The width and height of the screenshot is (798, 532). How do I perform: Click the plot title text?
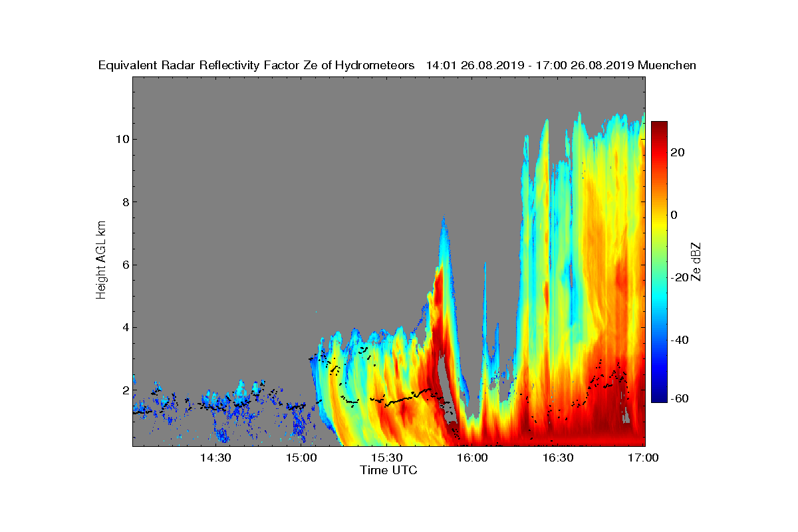(x=397, y=66)
